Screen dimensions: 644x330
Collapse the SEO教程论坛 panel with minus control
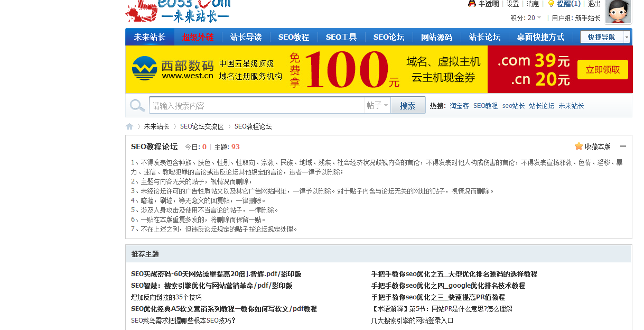(x=623, y=146)
